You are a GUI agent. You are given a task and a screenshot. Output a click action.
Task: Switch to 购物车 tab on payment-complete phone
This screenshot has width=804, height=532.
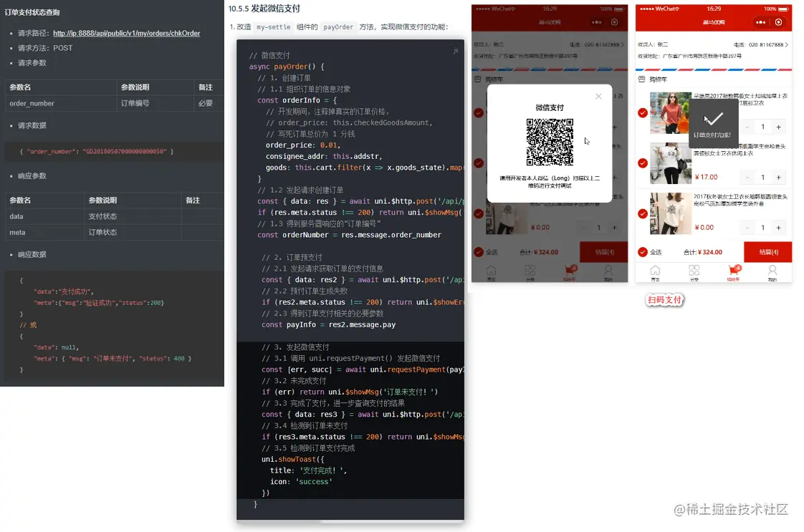click(x=733, y=274)
